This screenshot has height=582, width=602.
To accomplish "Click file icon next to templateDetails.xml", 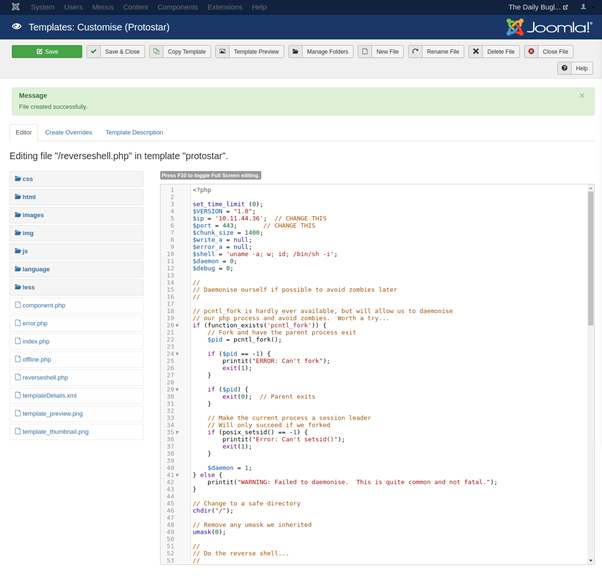I will coord(18,395).
